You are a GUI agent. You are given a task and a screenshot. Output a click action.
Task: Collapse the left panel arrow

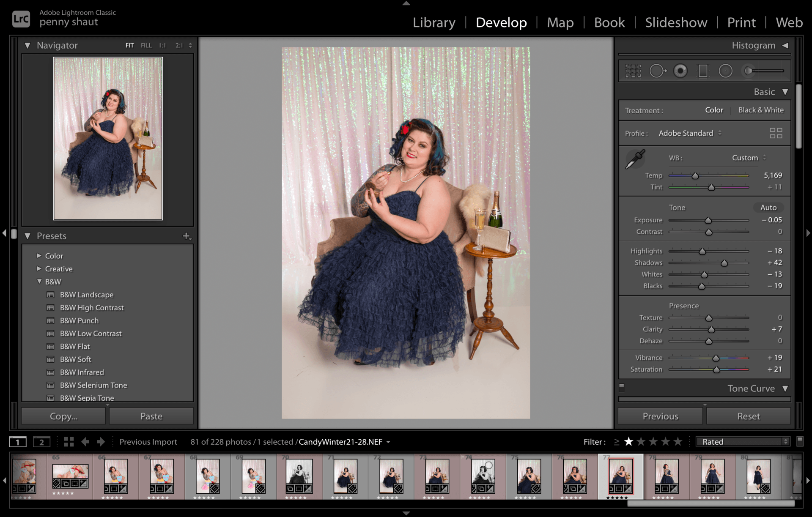pos(4,233)
